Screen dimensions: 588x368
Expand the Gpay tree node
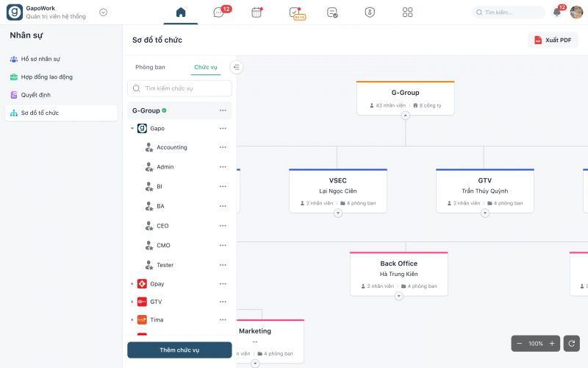[x=132, y=284]
